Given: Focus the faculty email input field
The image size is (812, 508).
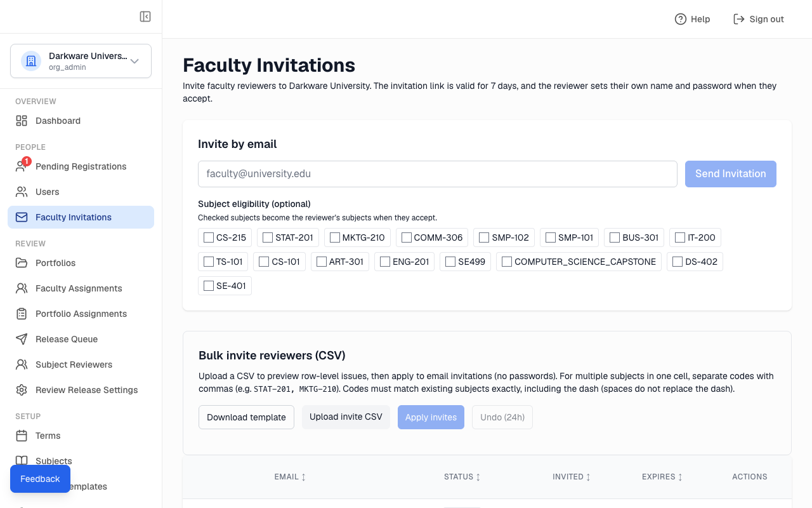Looking at the screenshot, I should tap(438, 174).
